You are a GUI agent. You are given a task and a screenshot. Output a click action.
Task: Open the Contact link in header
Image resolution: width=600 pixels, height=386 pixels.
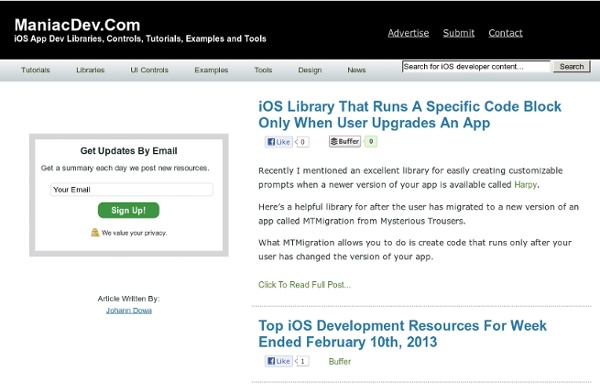[505, 33]
